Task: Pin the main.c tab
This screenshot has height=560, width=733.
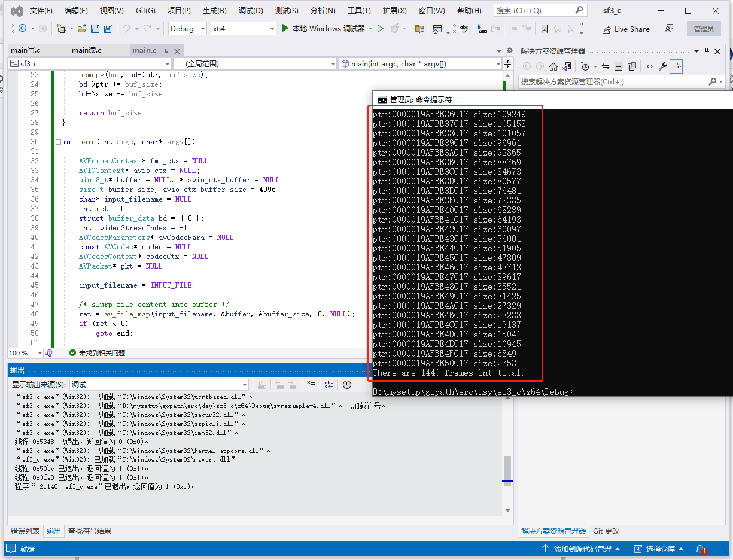Action: [x=166, y=51]
